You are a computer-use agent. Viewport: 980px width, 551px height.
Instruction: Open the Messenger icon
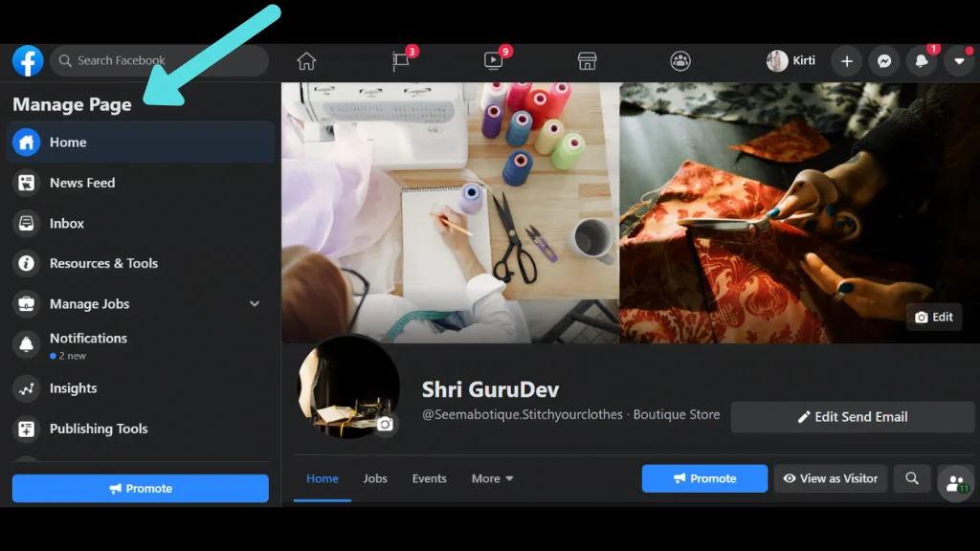pyautogui.click(x=883, y=61)
